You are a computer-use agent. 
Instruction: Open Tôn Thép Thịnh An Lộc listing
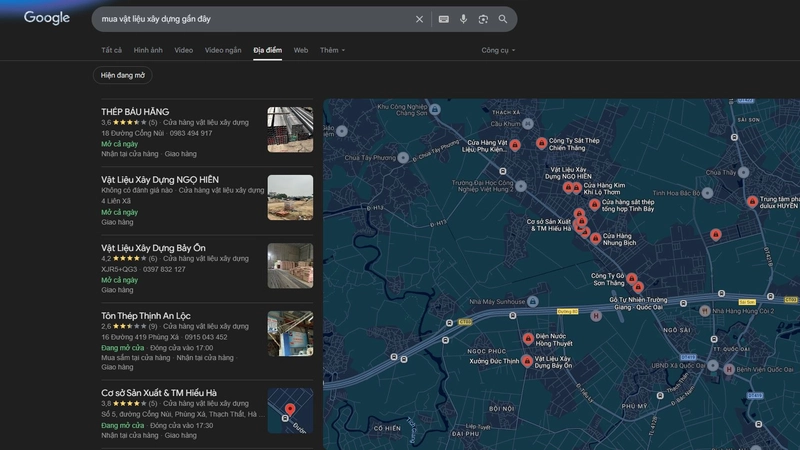[x=145, y=316]
